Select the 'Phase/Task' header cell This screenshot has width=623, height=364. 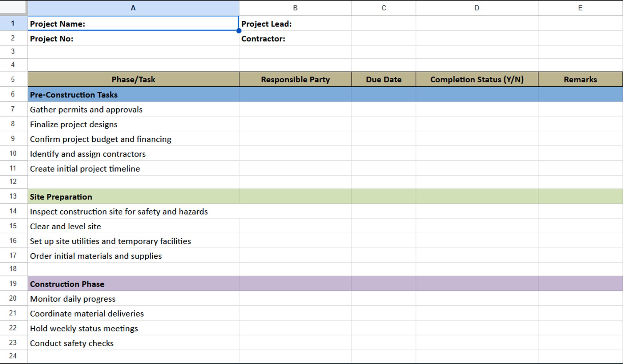pos(133,79)
